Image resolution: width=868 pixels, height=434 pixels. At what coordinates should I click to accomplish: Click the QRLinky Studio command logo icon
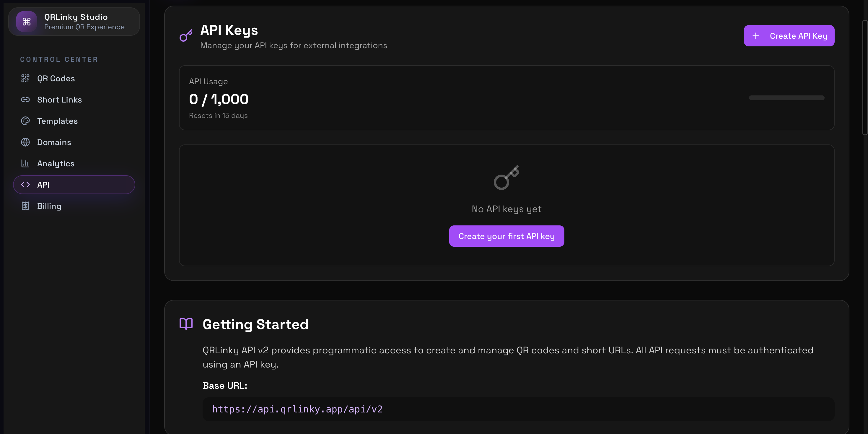coord(26,22)
